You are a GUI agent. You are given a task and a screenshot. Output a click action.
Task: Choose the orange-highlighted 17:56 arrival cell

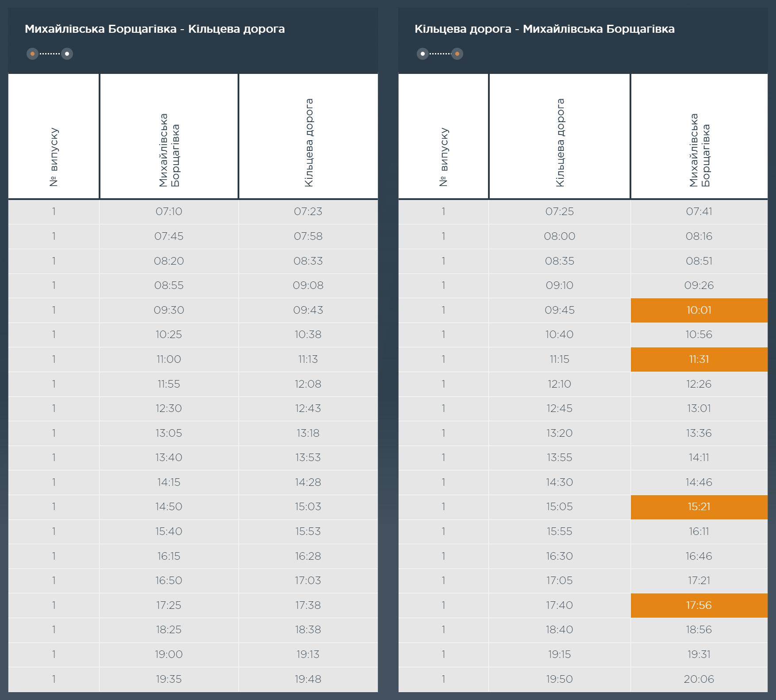[699, 605]
